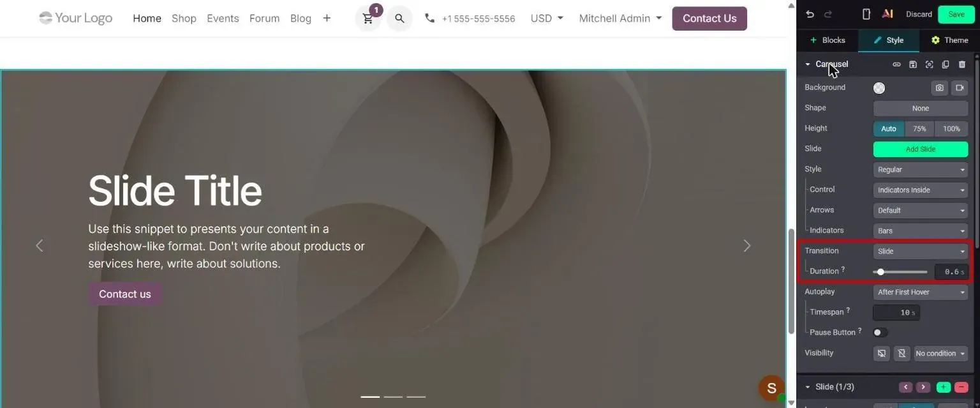Click the Discard button
Viewport: 980px width, 408px height.
[919, 14]
